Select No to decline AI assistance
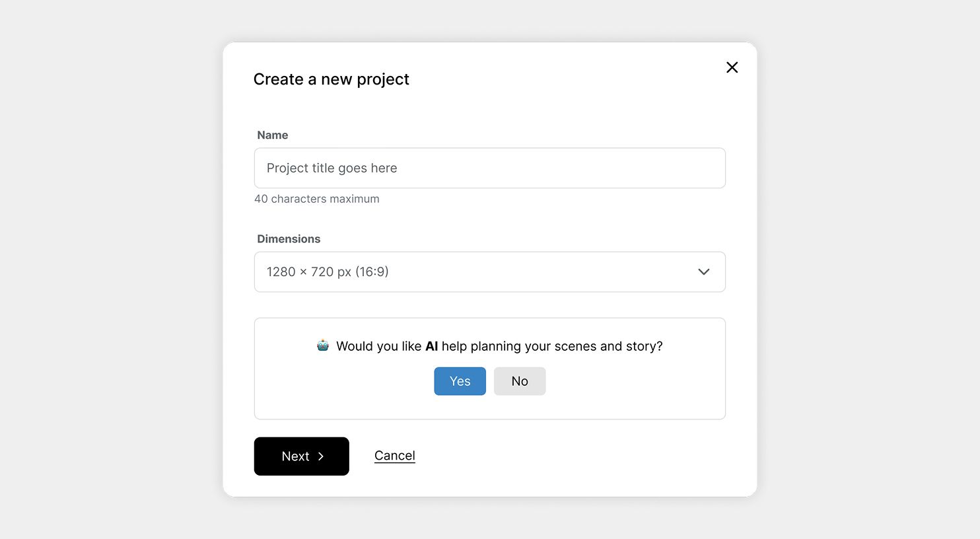Viewport: 980px width, 539px height. click(520, 381)
